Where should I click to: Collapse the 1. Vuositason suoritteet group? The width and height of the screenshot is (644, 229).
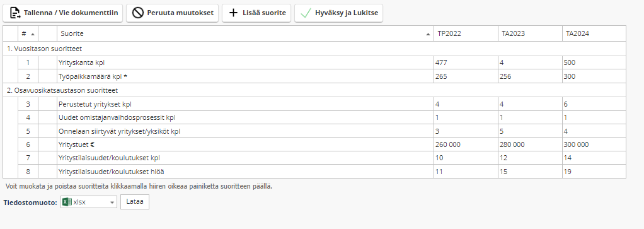pos(44,49)
